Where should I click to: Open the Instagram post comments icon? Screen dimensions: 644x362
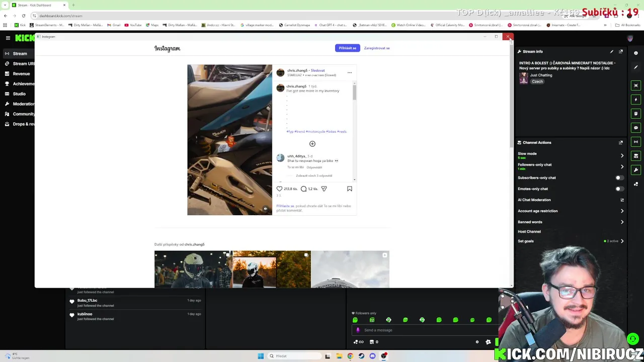coord(303,189)
